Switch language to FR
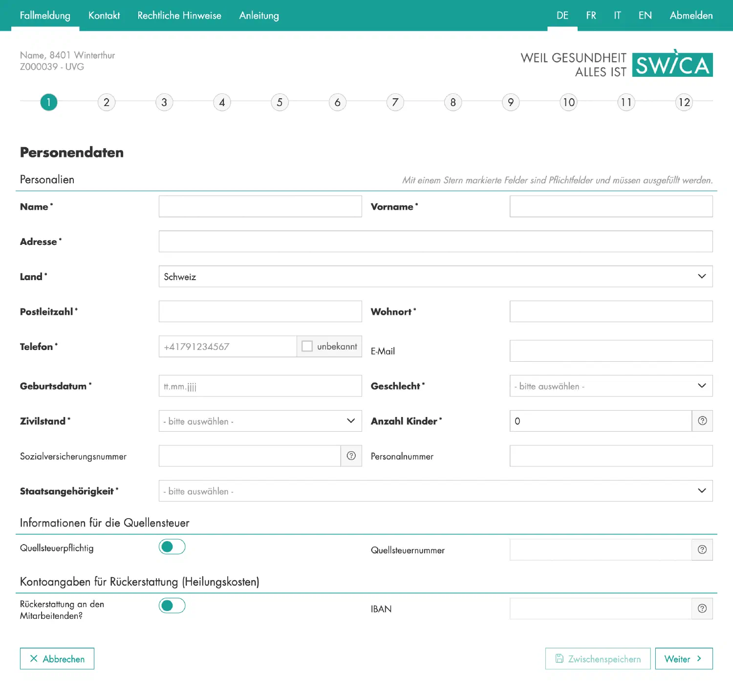This screenshot has height=700, width=733. [591, 16]
